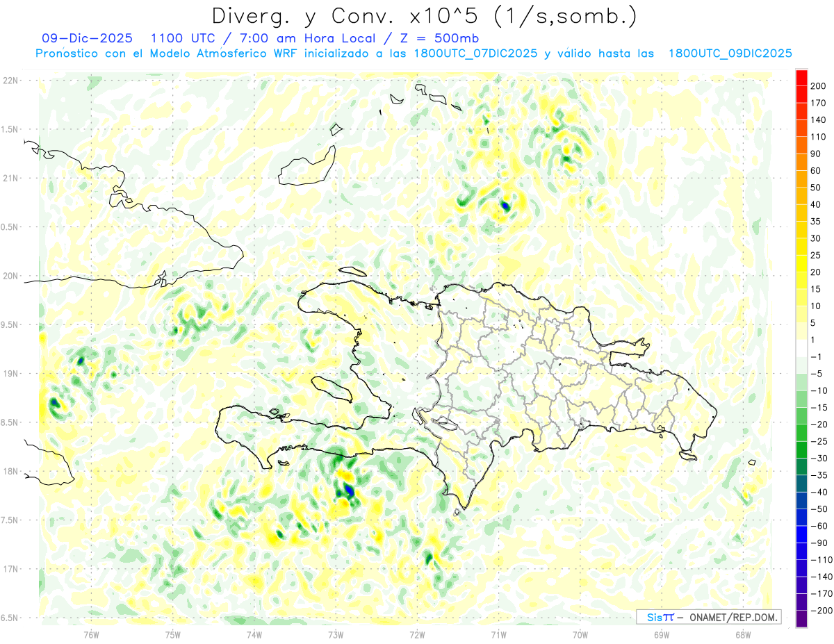Click the purple bottom swatch of the colorbar
This screenshot has height=644, width=834.
(x=801, y=619)
